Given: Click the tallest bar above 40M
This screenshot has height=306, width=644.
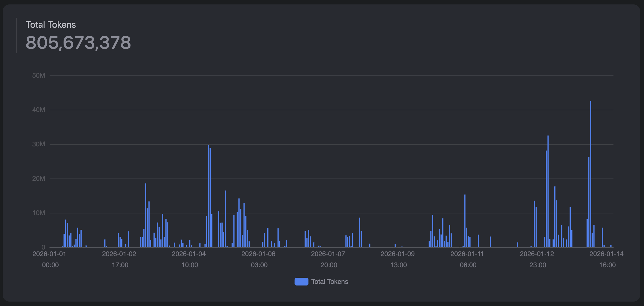Looking at the screenshot, I should [590, 175].
